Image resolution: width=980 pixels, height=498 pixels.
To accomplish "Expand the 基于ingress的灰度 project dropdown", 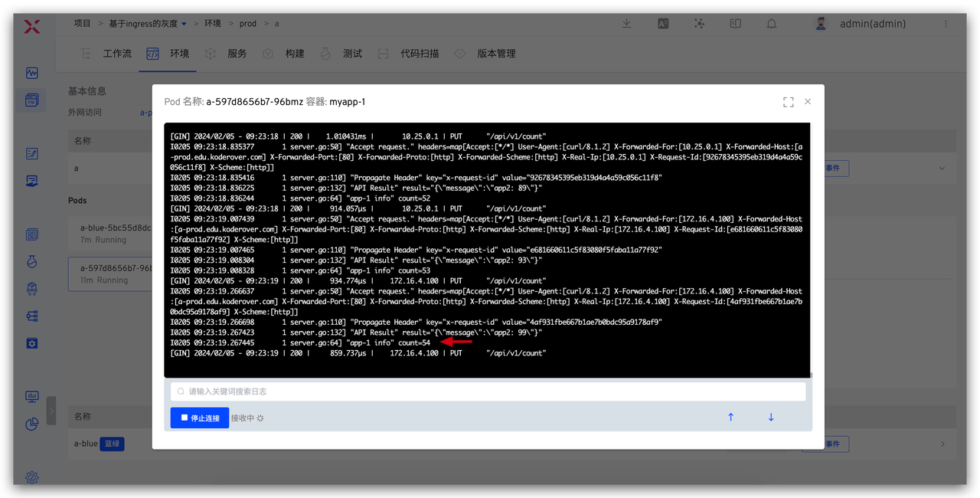I will pos(184,25).
